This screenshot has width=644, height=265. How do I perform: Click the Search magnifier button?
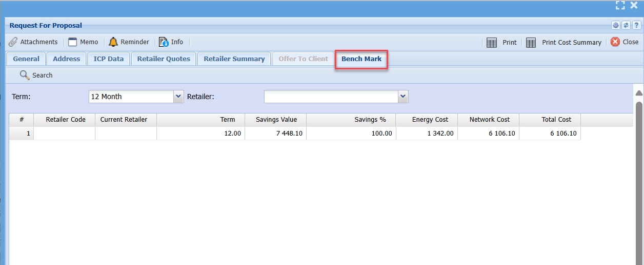[36, 75]
